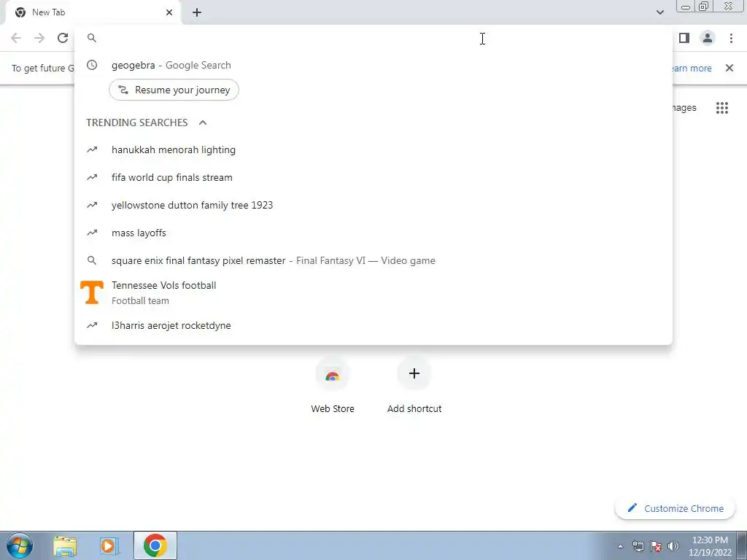Viewport: 747px width, 560px height.
Task: Open the volume speaker tray icon
Action: tap(673, 546)
